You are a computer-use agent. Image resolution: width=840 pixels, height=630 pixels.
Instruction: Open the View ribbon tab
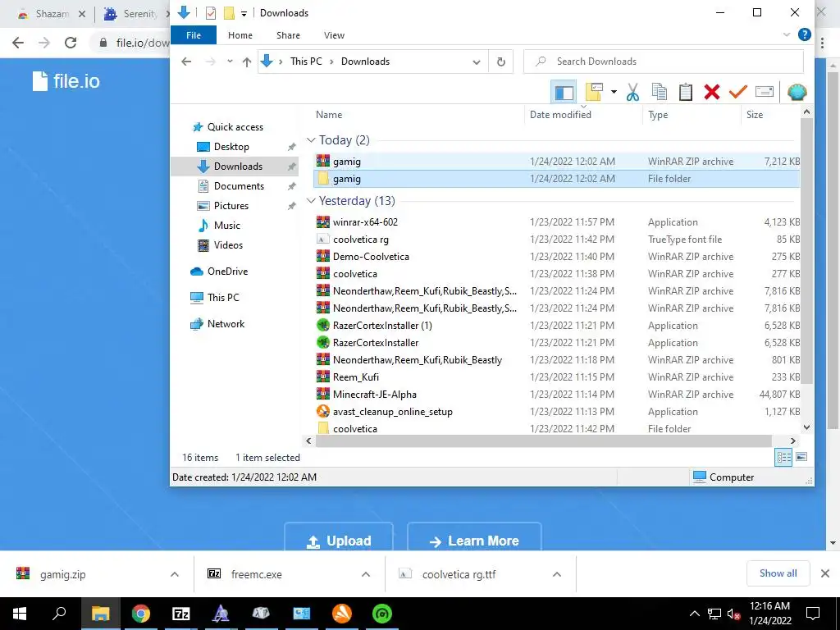334,35
